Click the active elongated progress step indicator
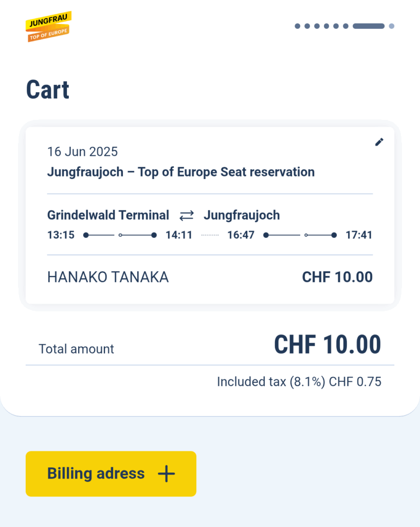This screenshot has width=420, height=527. (x=369, y=26)
